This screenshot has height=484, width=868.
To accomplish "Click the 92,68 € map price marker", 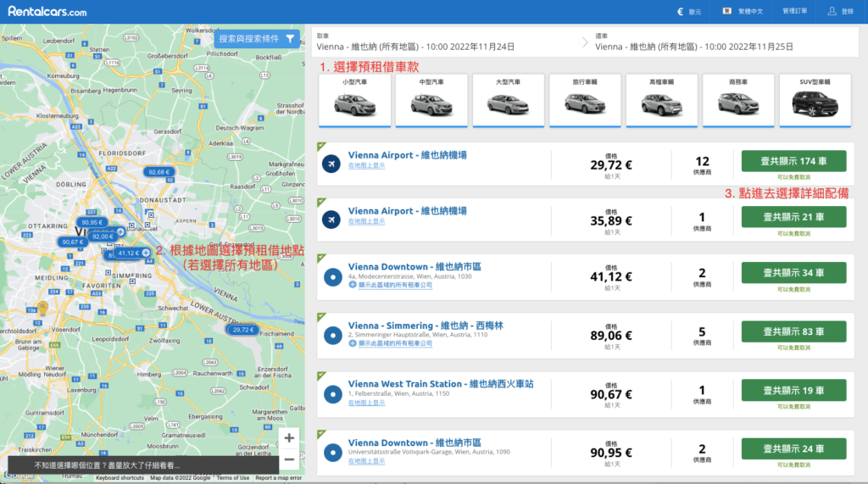I will click(159, 172).
